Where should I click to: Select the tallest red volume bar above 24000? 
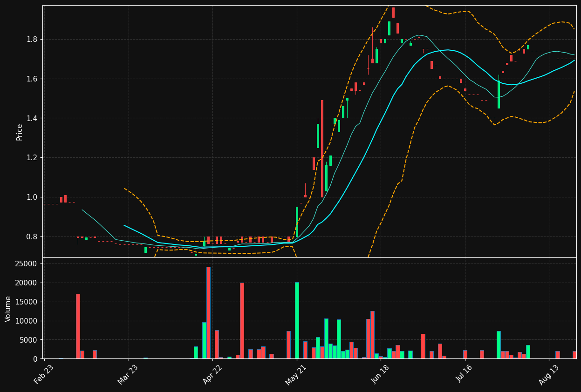coord(208,312)
